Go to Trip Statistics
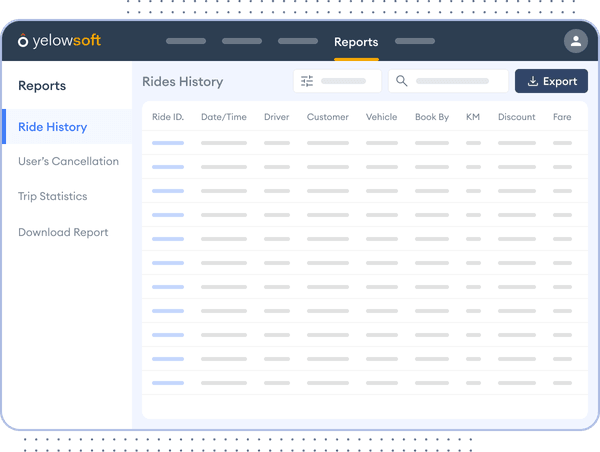 tap(52, 196)
